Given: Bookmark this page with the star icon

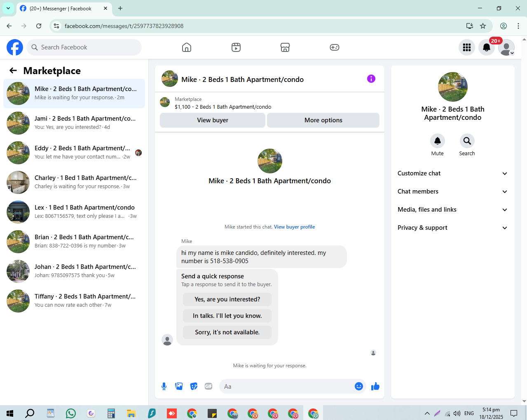Looking at the screenshot, I should (x=483, y=26).
